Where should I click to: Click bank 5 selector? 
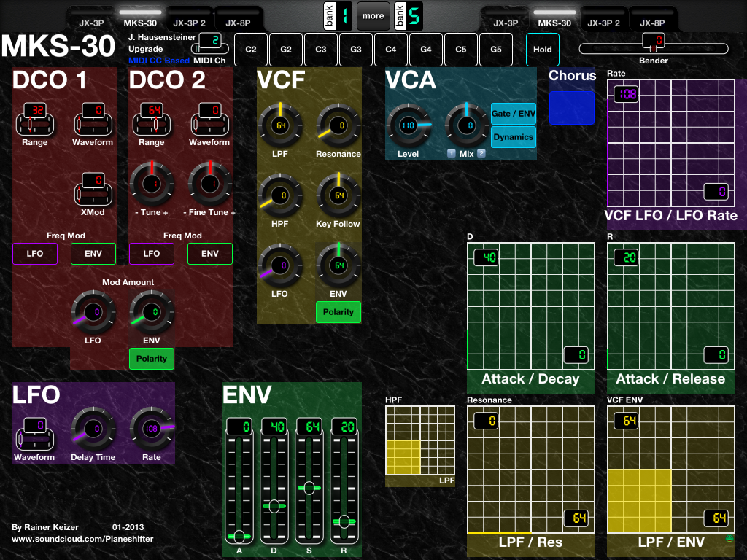click(x=409, y=16)
